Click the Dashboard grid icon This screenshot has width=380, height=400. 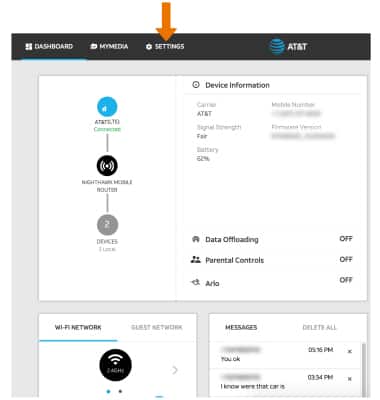pyautogui.click(x=29, y=47)
